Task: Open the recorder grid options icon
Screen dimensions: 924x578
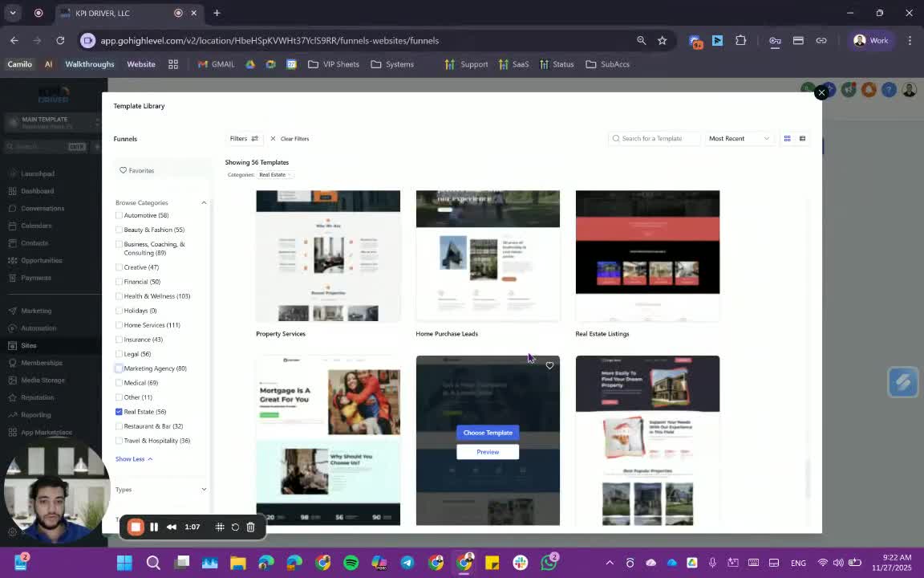Action: (x=220, y=527)
